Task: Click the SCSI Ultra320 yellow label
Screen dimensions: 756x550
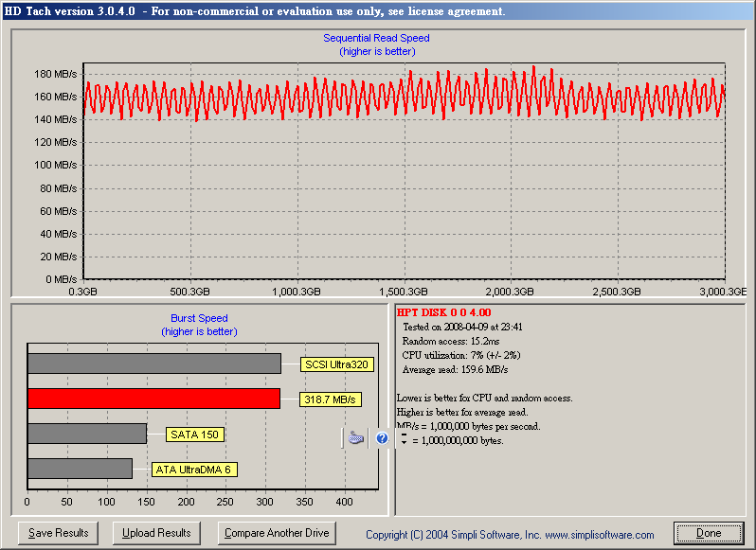Action: 336,364
